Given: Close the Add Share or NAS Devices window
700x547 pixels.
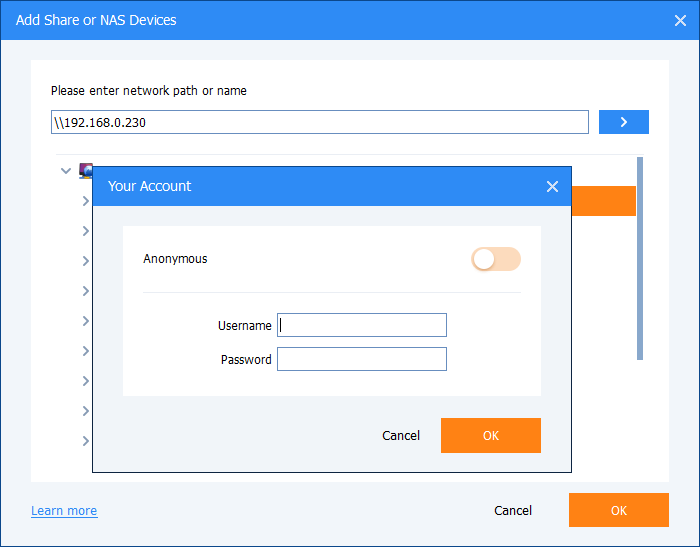Looking at the screenshot, I should tap(680, 20).
